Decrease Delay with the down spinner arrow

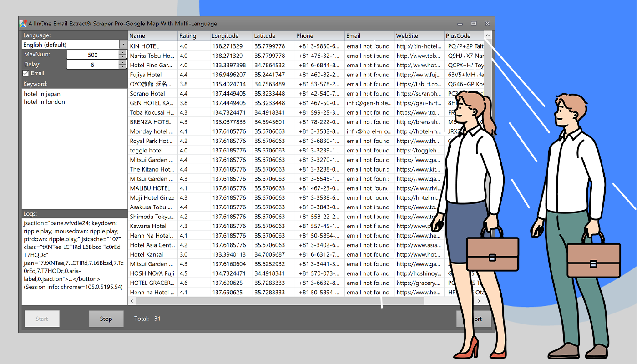click(122, 67)
